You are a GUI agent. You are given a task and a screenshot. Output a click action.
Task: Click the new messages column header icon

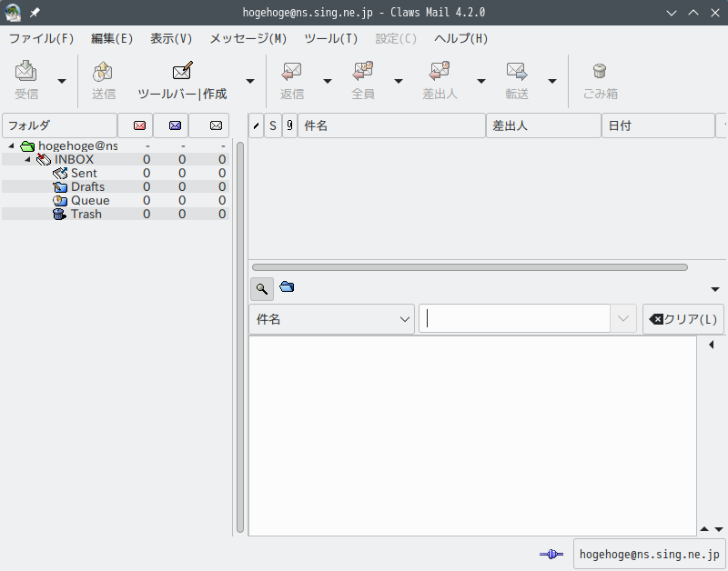139,125
